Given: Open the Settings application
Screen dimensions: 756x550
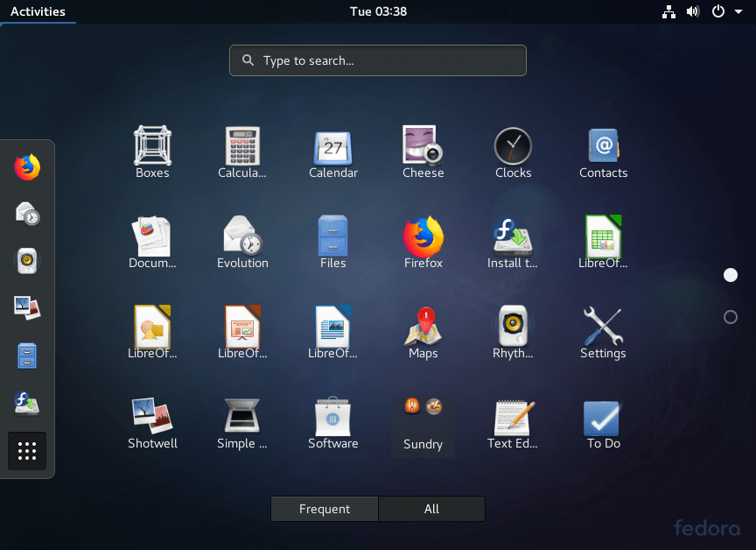Looking at the screenshot, I should (603, 333).
